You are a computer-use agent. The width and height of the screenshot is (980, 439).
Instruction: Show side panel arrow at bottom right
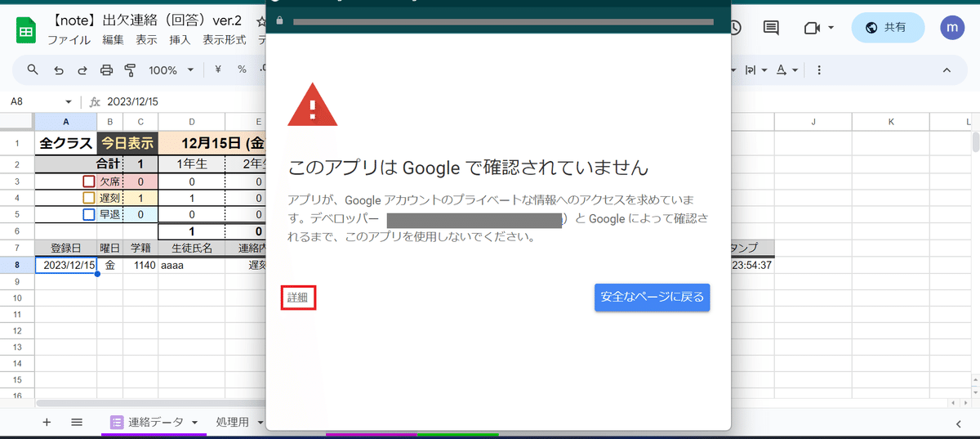958,423
